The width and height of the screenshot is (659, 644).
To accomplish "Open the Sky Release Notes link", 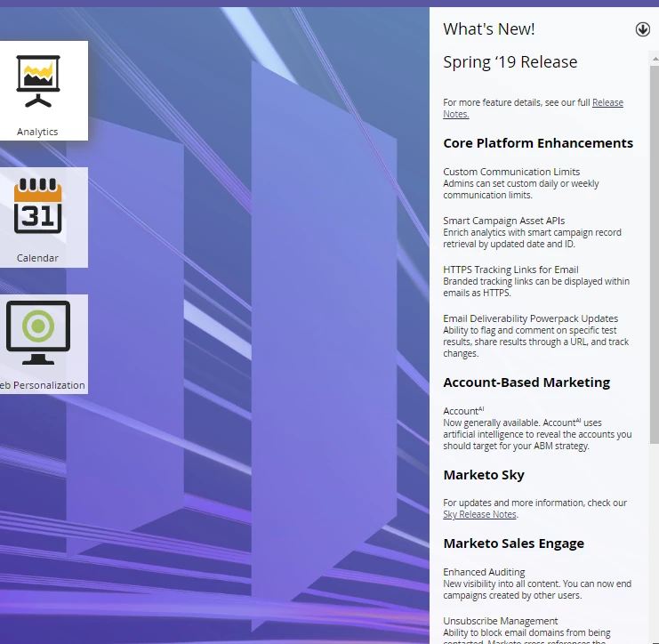I will 479,514.
